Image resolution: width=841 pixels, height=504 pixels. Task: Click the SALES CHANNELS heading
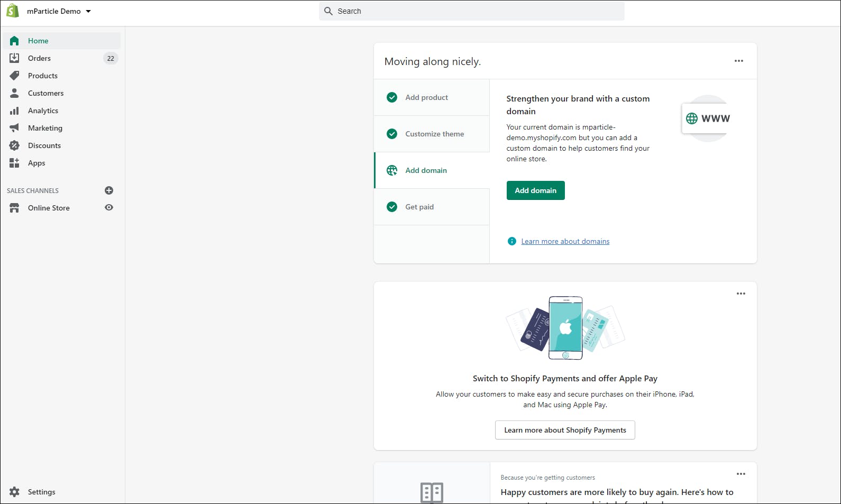pos(33,190)
